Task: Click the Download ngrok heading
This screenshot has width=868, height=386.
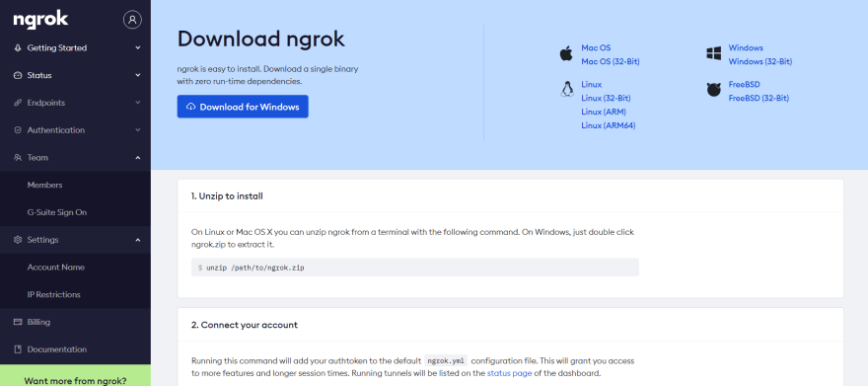Action: point(260,39)
